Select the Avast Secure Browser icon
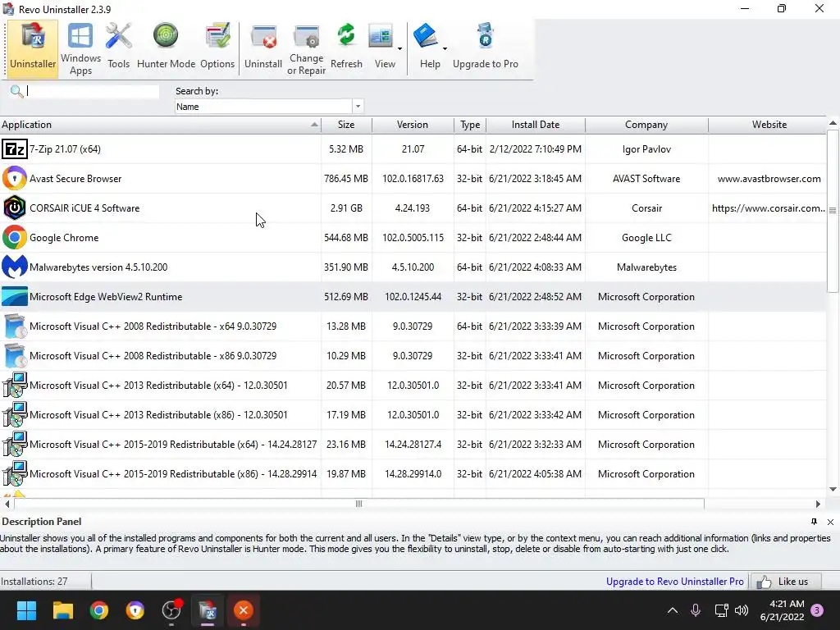The height and width of the screenshot is (630, 840). (x=15, y=178)
